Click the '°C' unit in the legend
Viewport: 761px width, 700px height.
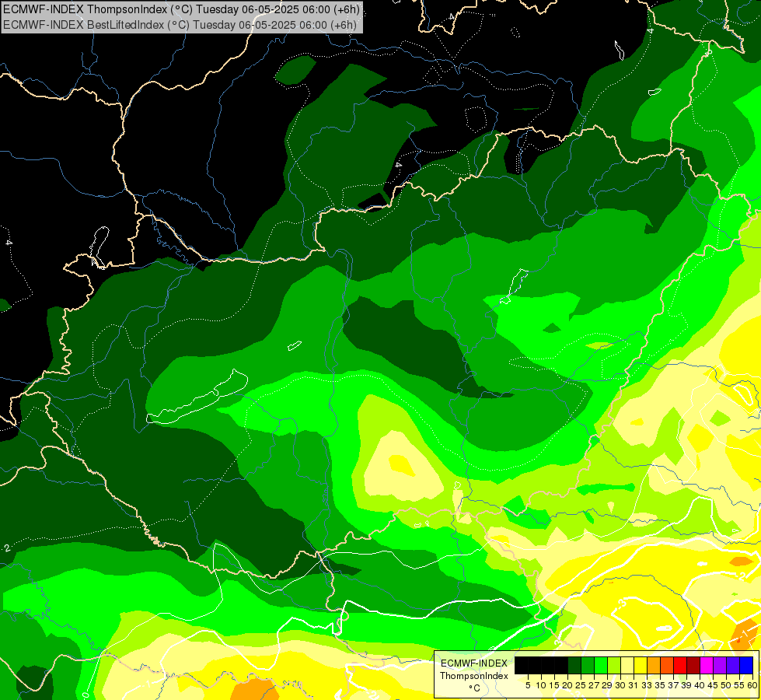click(475, 688)
